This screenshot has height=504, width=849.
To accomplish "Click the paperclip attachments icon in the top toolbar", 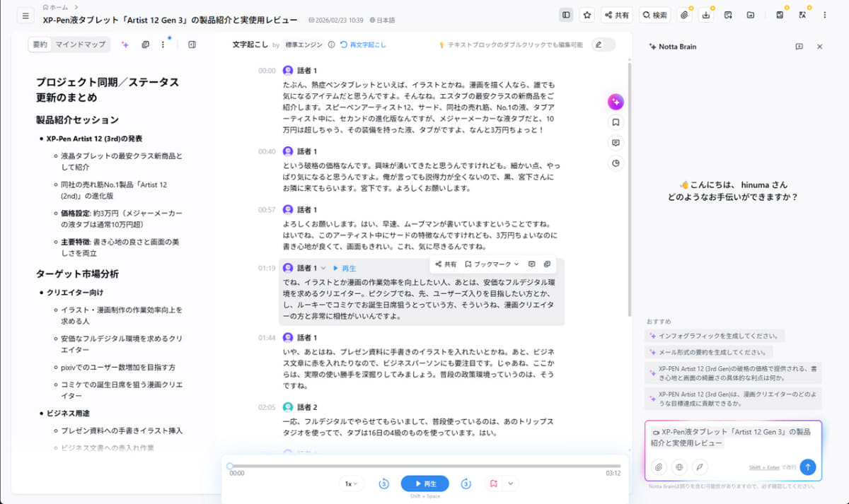I will click(x=683, y=14).
